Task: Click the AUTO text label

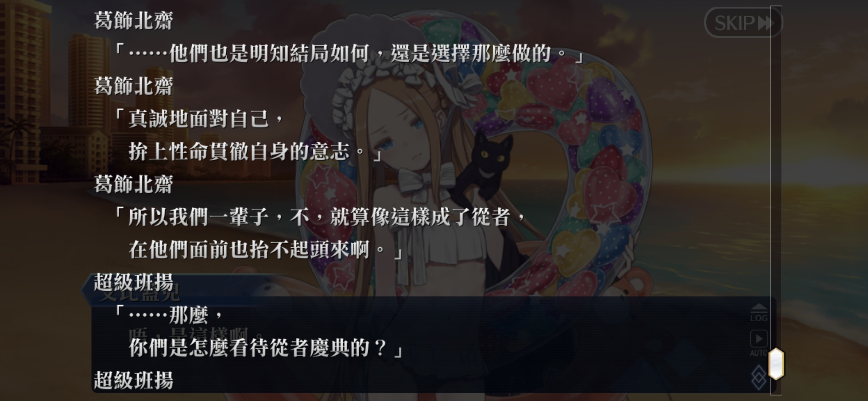Action: point(759,353)
